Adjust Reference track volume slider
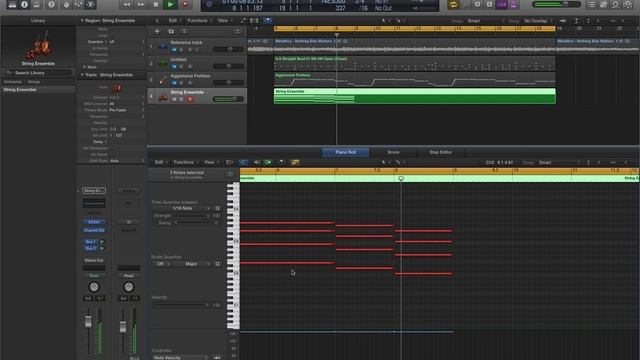The height and width of the screenshot is (360, 640). [228, 49]
